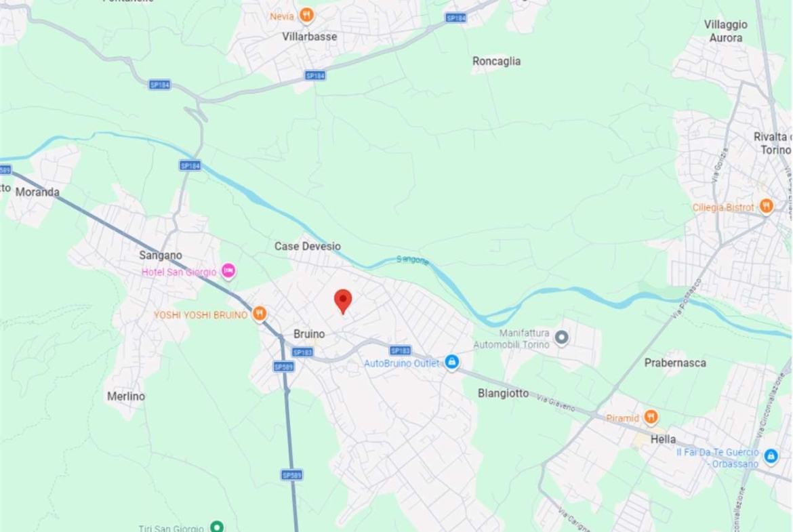This screenshot has height=532, width=793.
Task: Click the Bruino town name
Action: [309, 333]
